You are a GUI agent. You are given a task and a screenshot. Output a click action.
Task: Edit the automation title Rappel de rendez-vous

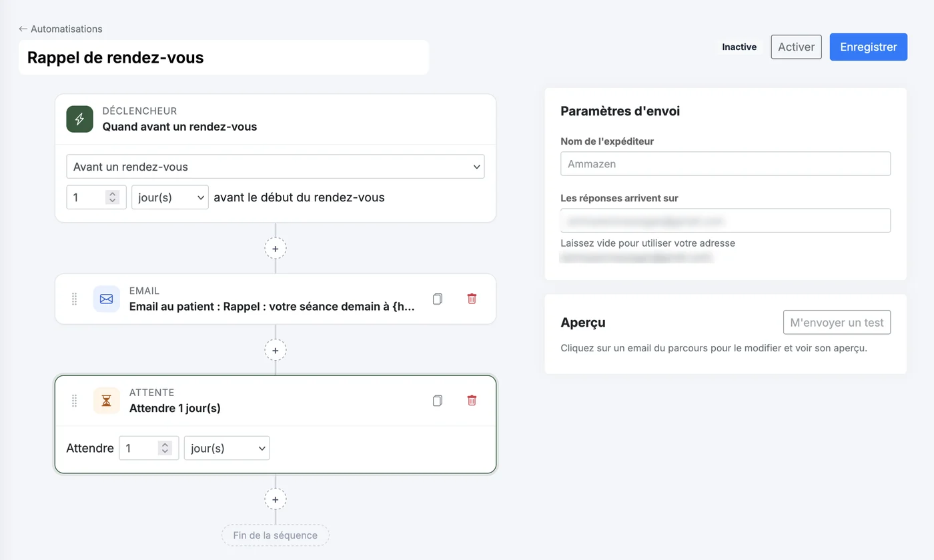tap(223, 57)
